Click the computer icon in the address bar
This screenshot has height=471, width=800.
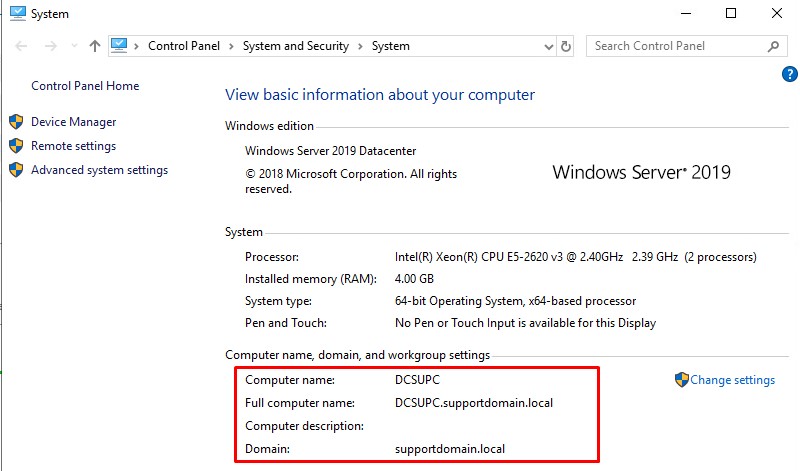(x=119, y=45)
